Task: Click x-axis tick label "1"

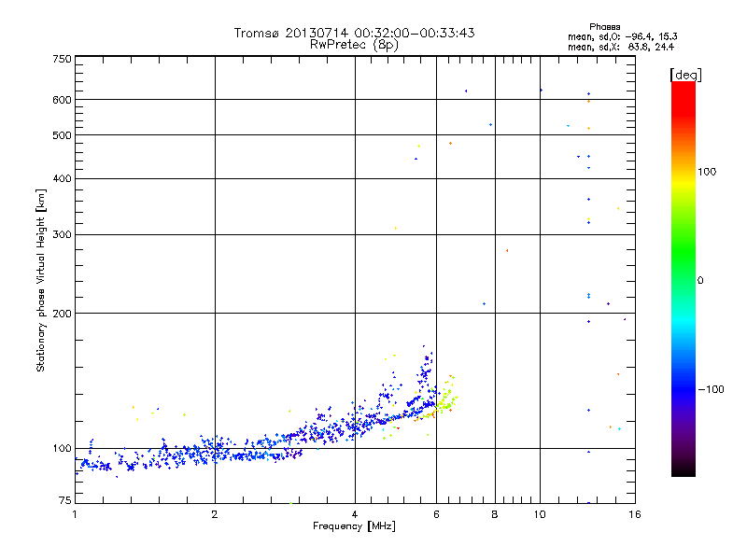Action: (75, 514)
